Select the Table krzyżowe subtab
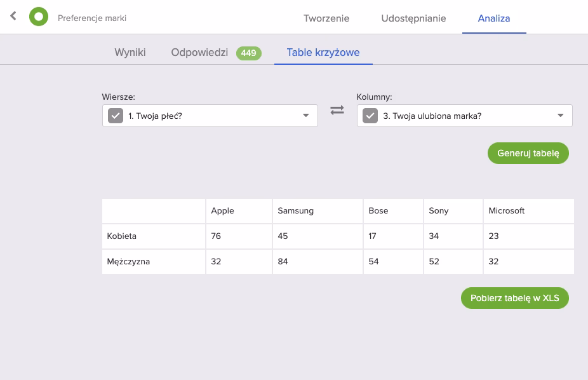Viewport: 588px width, 380px height. 323,52
